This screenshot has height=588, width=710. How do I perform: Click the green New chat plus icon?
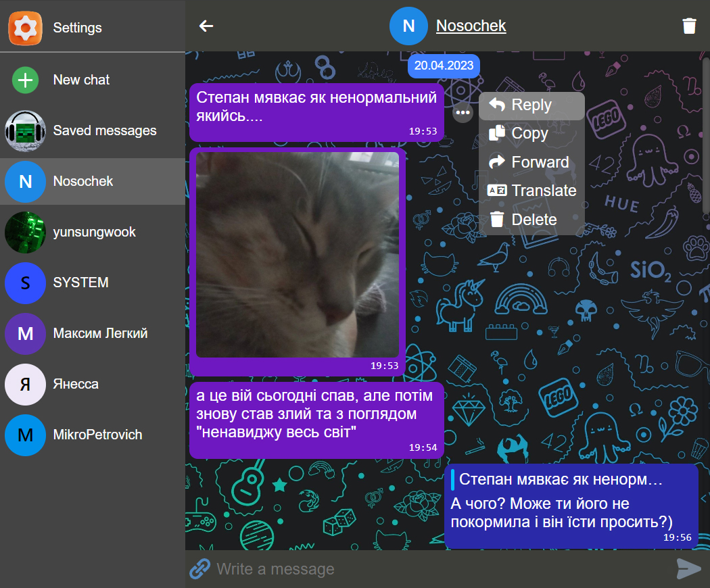coord(26,80)
